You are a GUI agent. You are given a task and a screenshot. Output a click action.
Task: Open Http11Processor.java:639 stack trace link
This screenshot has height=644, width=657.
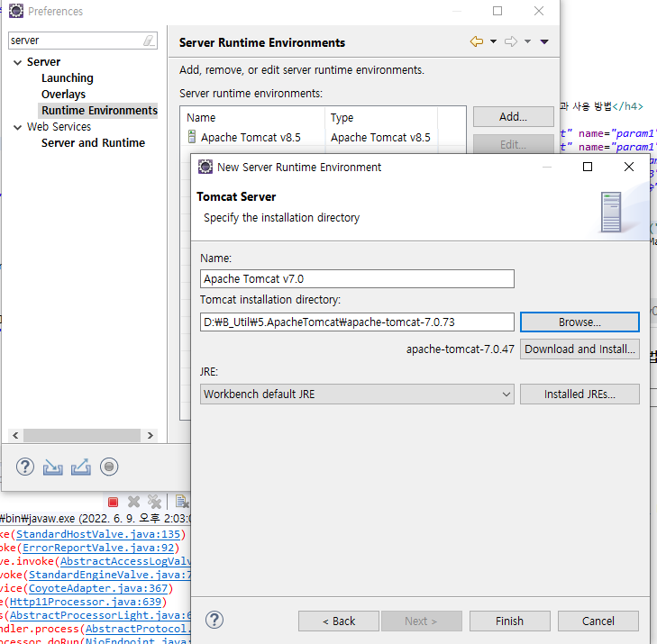point(86,602)
